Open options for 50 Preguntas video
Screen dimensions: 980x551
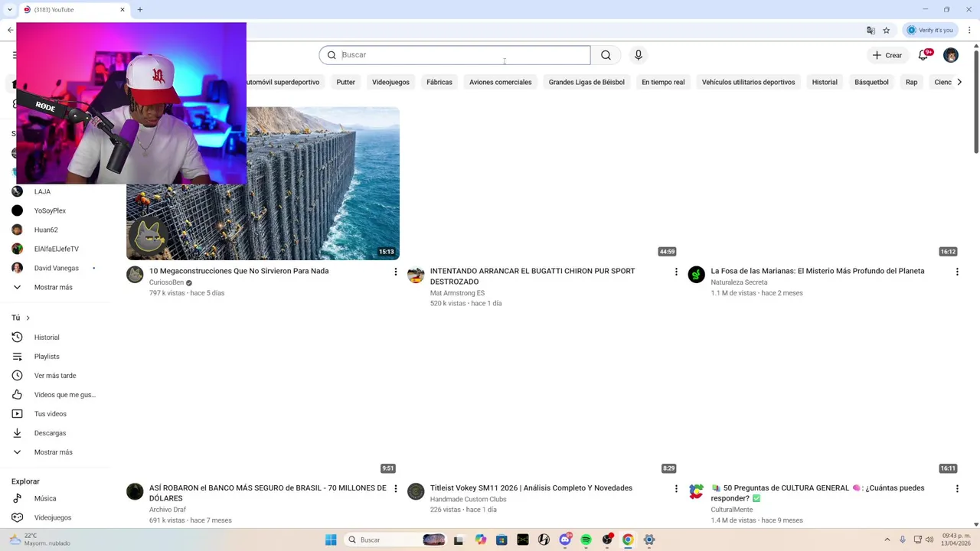pos(957,488)
